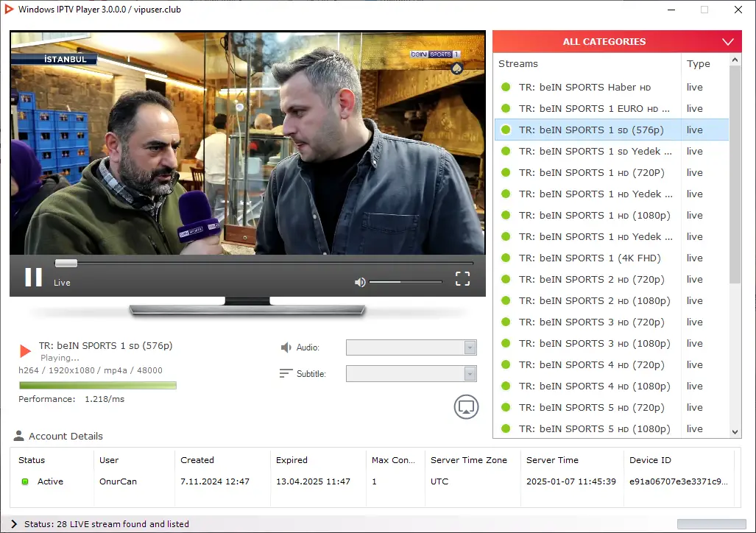Click the stream list scrollbar thumb
Screen dimensions: 756x533
point(735,174)
